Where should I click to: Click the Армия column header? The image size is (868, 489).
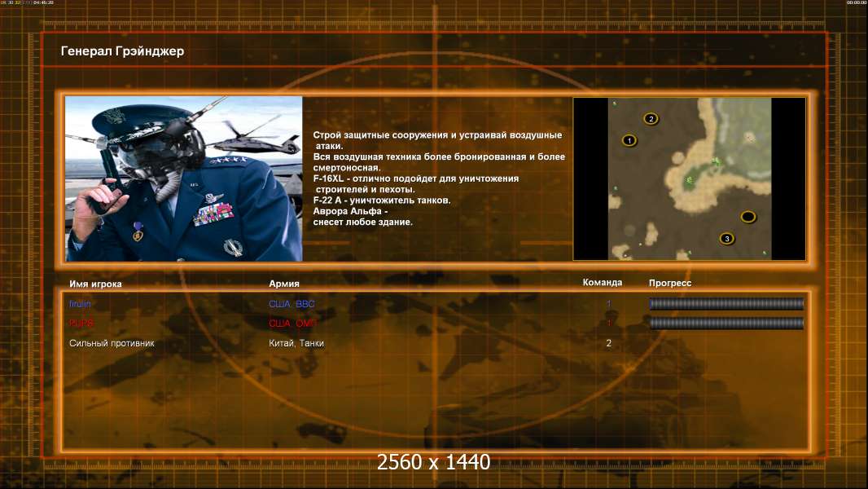click(x=284, y=284)
